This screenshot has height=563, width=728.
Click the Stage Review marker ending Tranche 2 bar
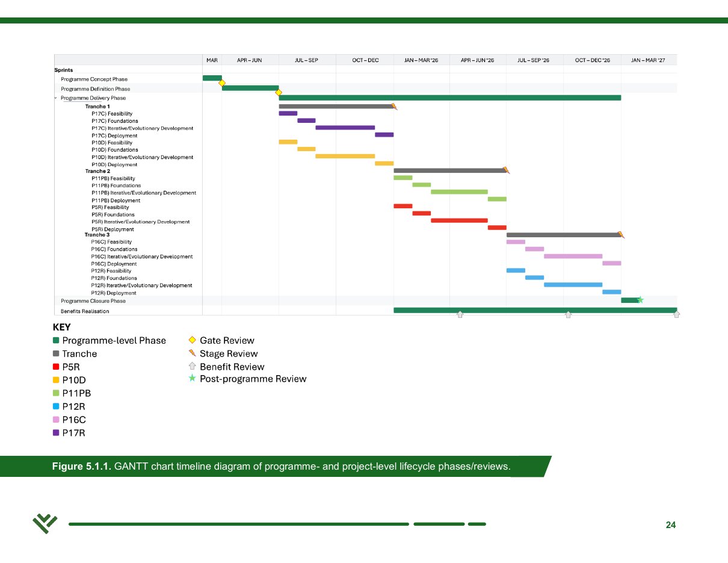[x=507, y=170]
